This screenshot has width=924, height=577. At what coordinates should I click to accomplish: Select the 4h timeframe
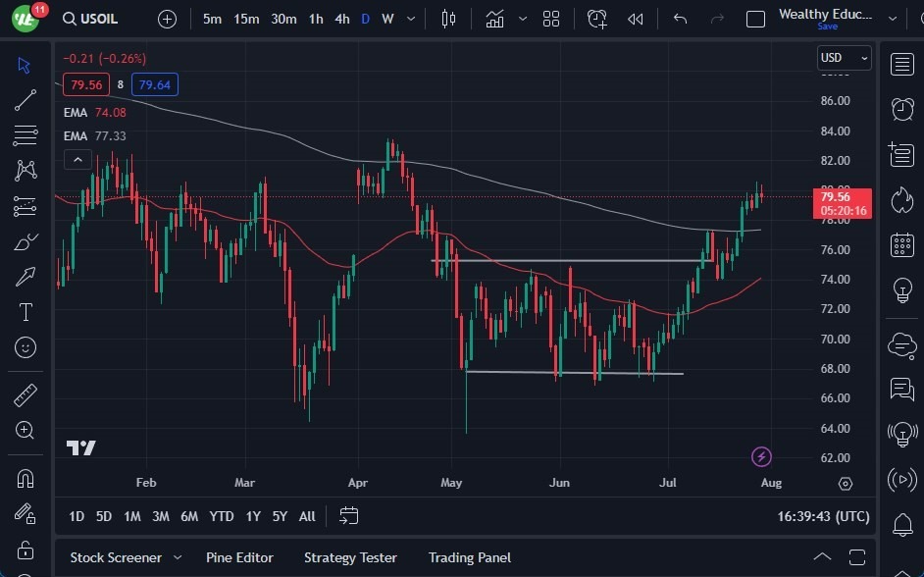[x=341, y=19]
